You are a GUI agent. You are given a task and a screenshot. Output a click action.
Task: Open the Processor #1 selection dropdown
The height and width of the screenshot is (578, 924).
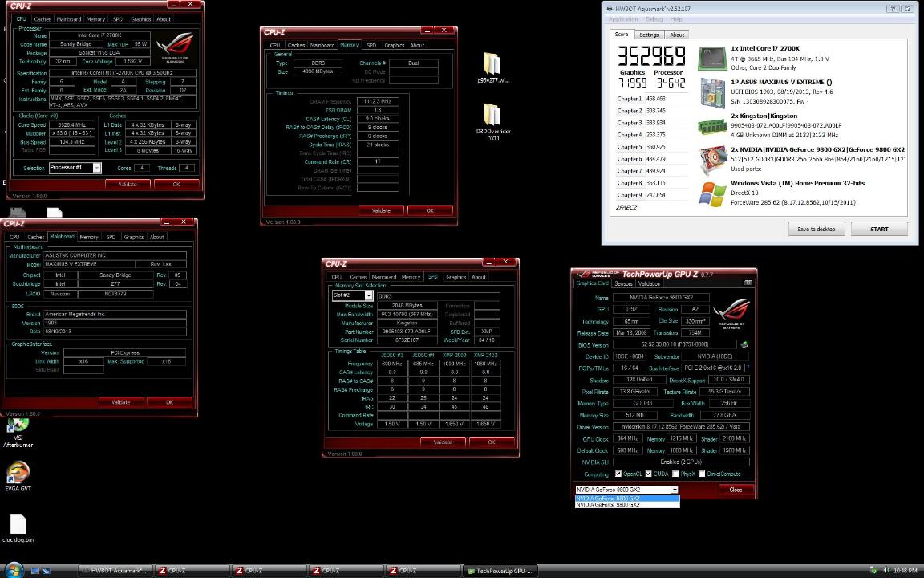[x=75, y=168]
